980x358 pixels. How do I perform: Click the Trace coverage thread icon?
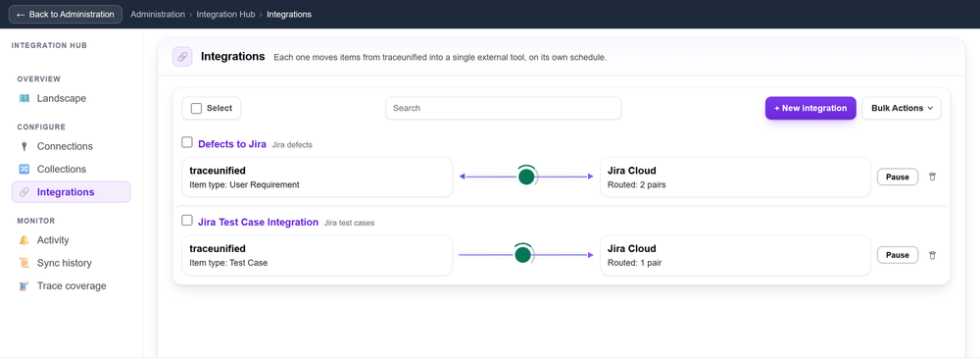24,286
